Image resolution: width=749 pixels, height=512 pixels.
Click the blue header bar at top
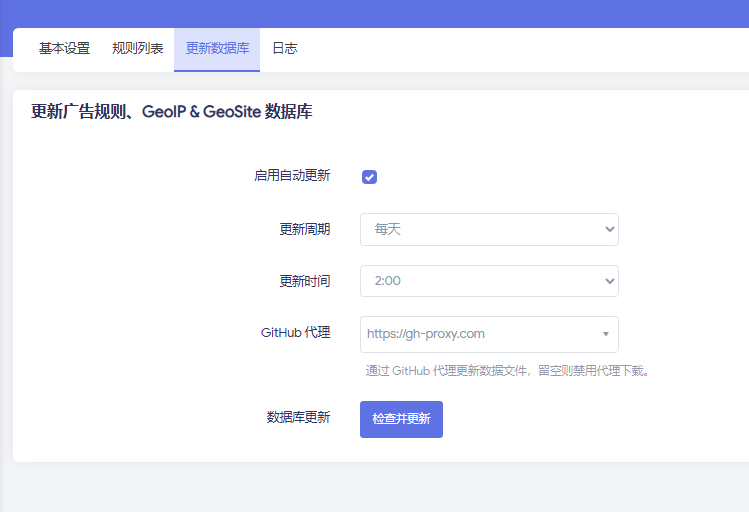click(x=374, y=12)
